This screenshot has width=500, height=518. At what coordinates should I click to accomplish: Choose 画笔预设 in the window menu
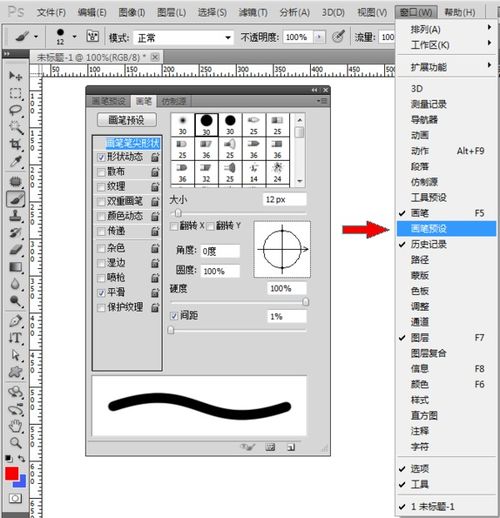[447, 229]
